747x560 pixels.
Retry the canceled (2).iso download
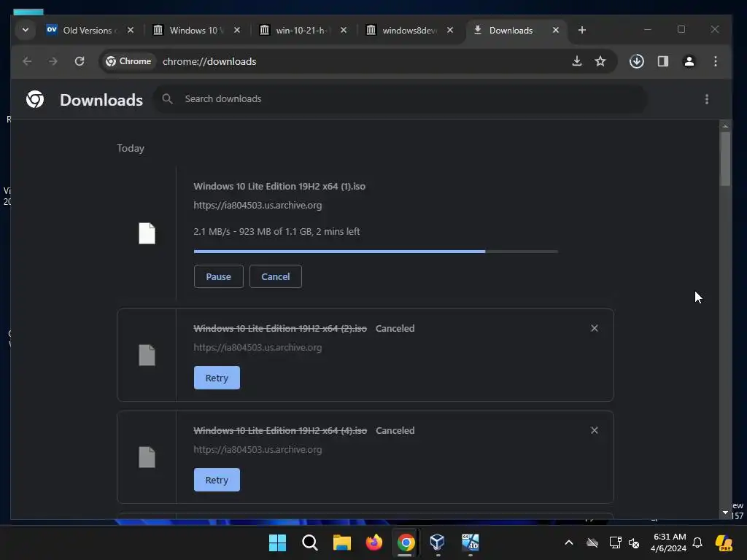coord(217,378)
